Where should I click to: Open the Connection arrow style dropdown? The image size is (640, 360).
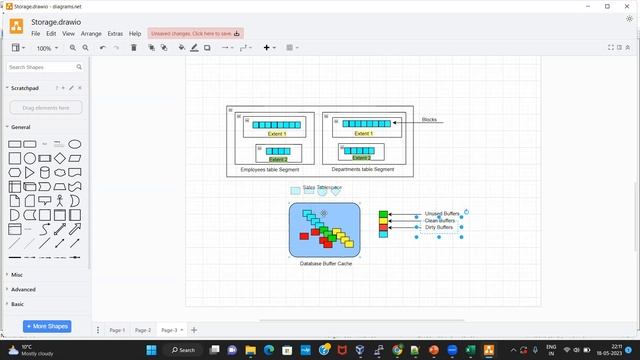pos(227,48)
